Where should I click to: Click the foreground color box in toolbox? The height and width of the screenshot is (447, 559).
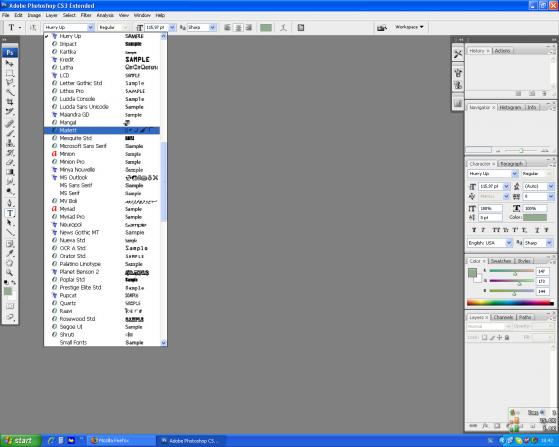pyautogui.click(x=7, y=291)
